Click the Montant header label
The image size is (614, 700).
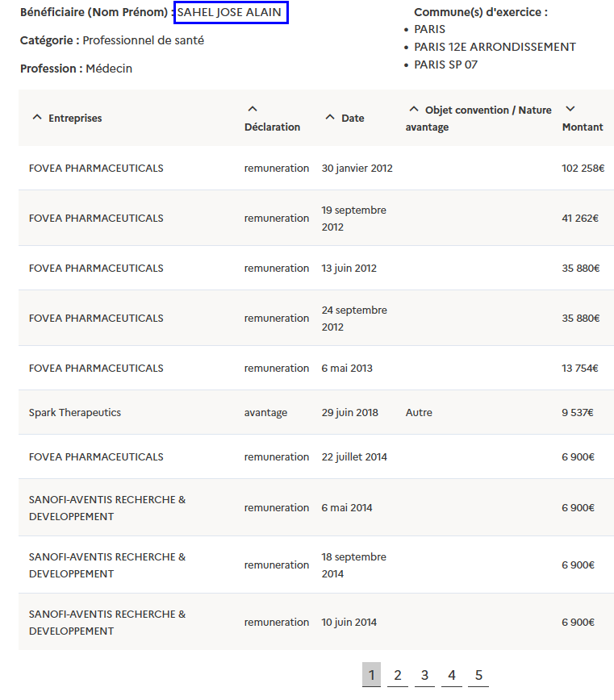582,127
